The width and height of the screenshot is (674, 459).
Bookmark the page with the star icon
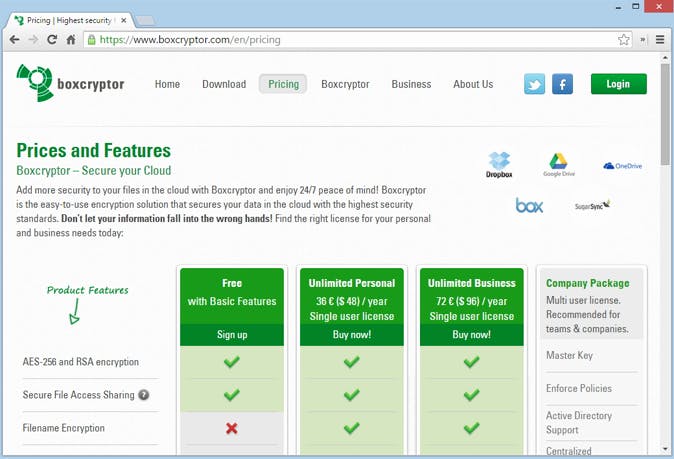[x=624, y=40]
